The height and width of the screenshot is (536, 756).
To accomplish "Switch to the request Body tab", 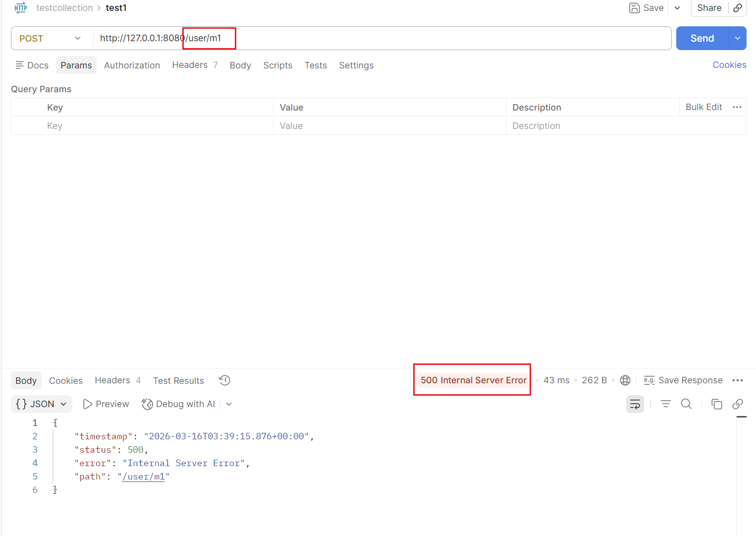I will [x=240, y=65].
